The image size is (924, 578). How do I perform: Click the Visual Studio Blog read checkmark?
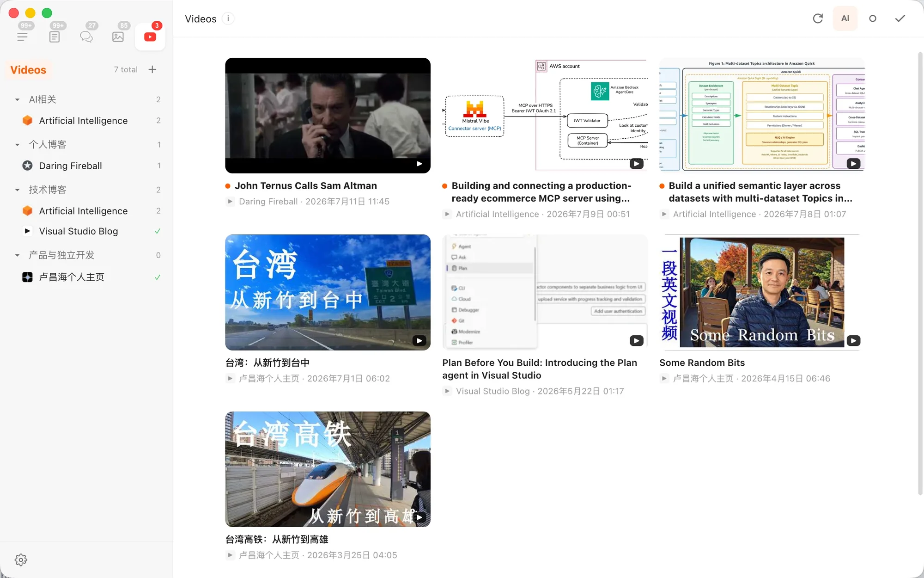point(158,231)
